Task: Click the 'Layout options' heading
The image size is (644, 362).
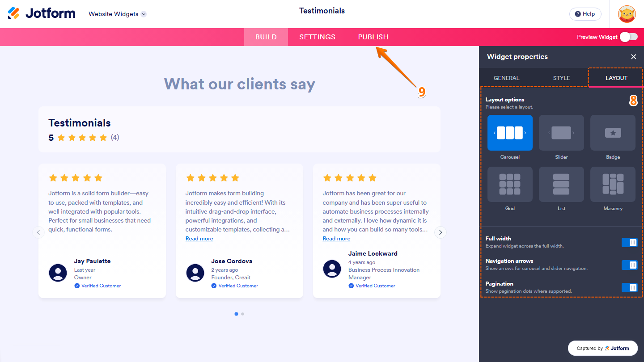Action: [505, 100]
